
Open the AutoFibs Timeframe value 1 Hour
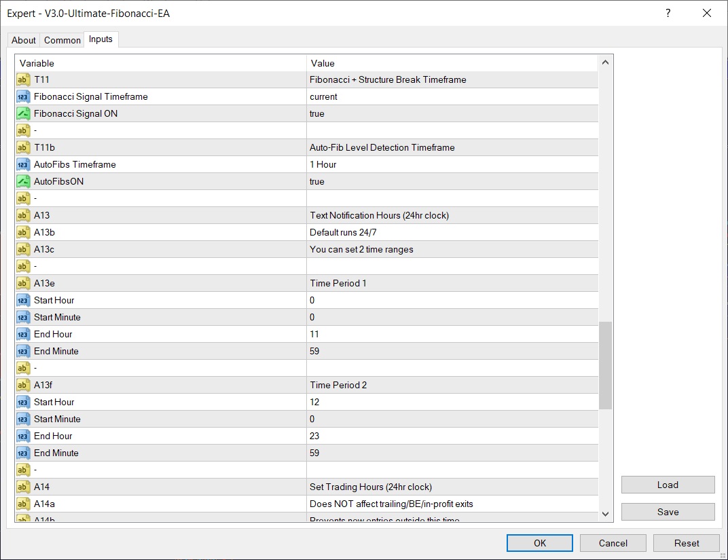click(x=452, y=164)
